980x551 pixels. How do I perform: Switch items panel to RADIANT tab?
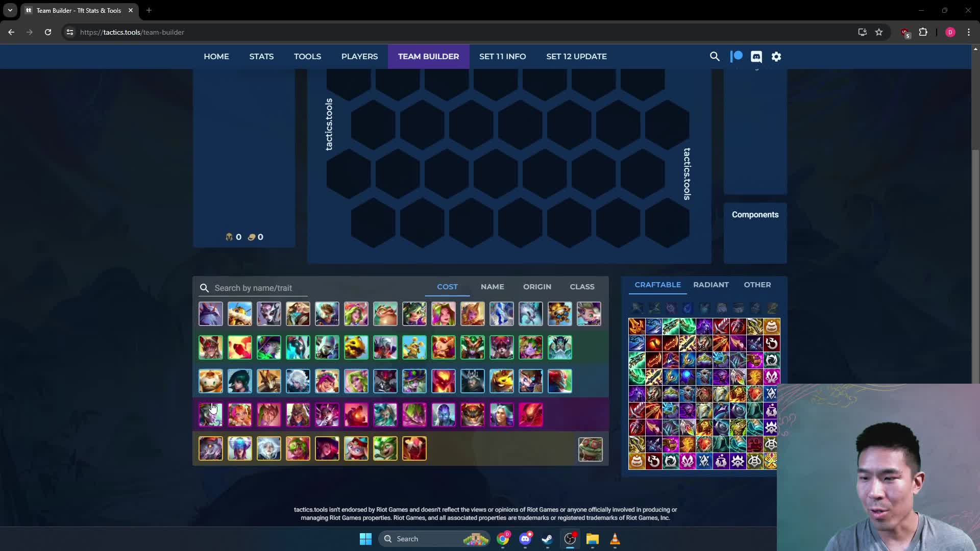(710, 285)
